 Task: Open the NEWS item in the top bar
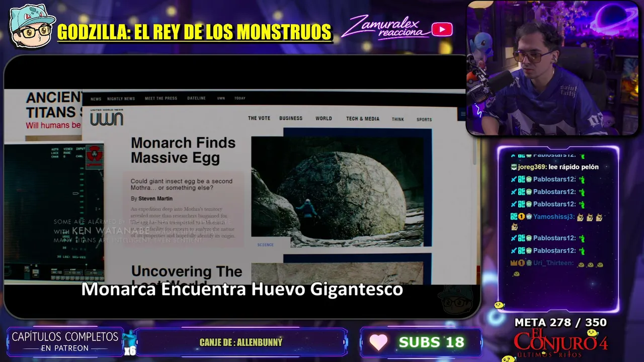pyautogui.click(x=96, y=99)
